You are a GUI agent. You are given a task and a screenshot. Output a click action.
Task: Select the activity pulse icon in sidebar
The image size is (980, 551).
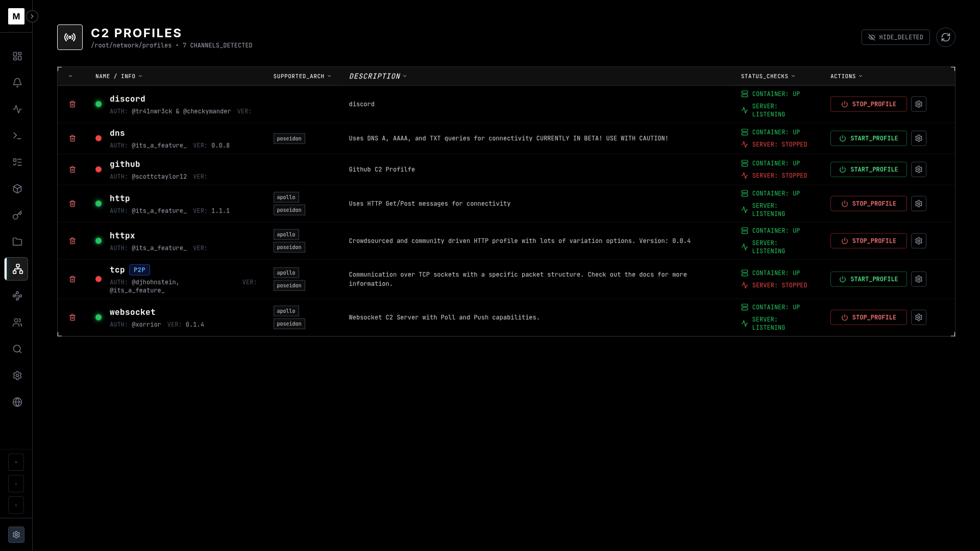(x=17, y=109)
